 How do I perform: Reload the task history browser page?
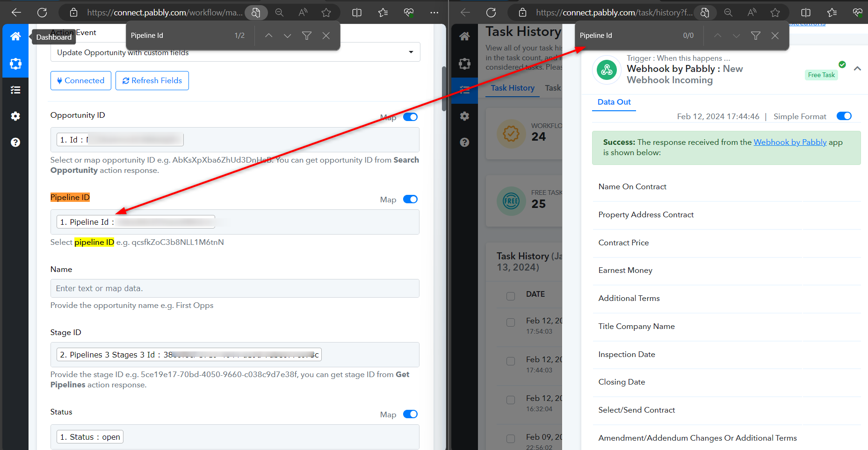click(491, 13)
